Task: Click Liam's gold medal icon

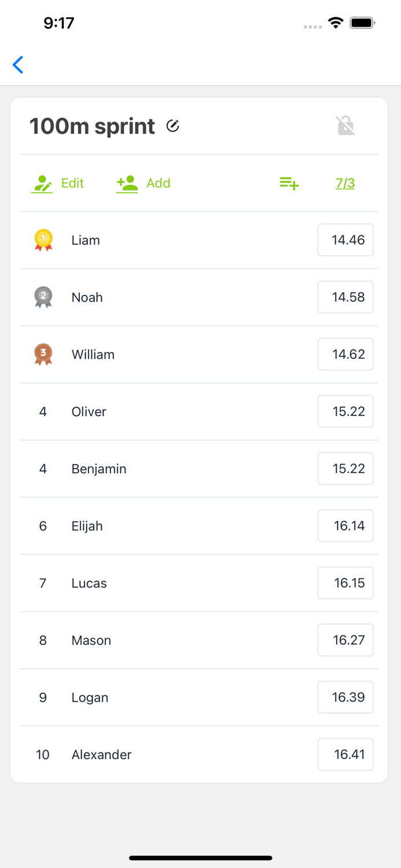Action: point(43,240)
